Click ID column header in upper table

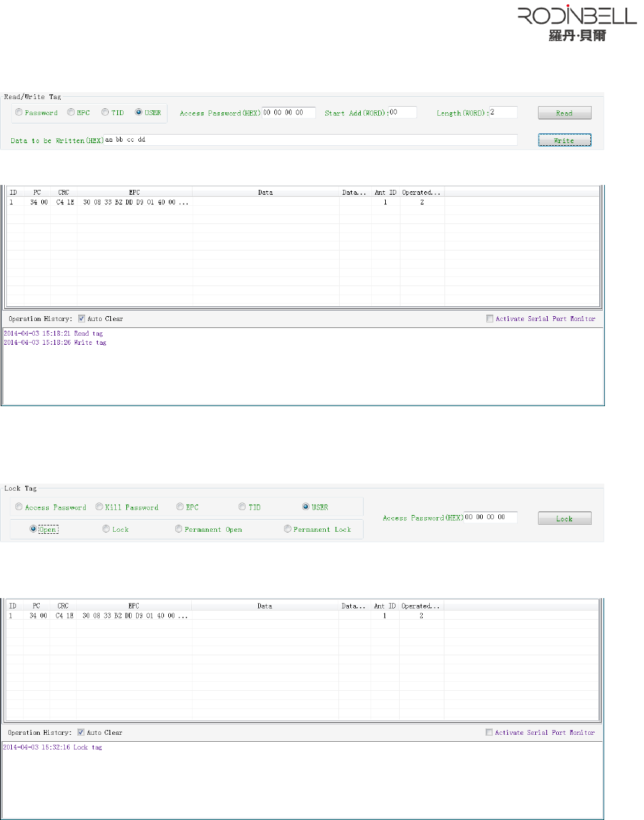point(14,193)
